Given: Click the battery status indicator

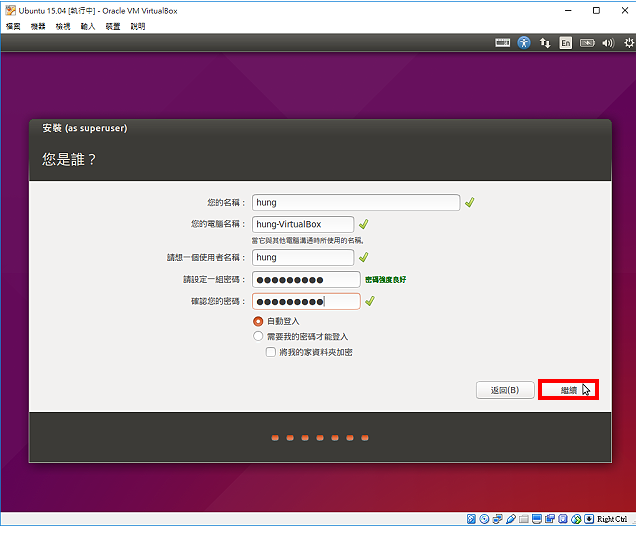Looking at the screenshot, I should click(587, 43).
